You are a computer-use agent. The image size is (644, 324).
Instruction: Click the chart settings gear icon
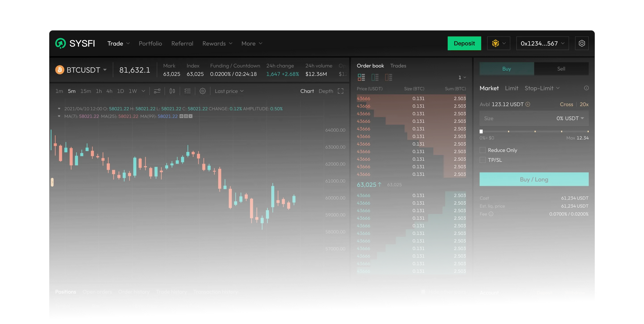coord(203,91)
